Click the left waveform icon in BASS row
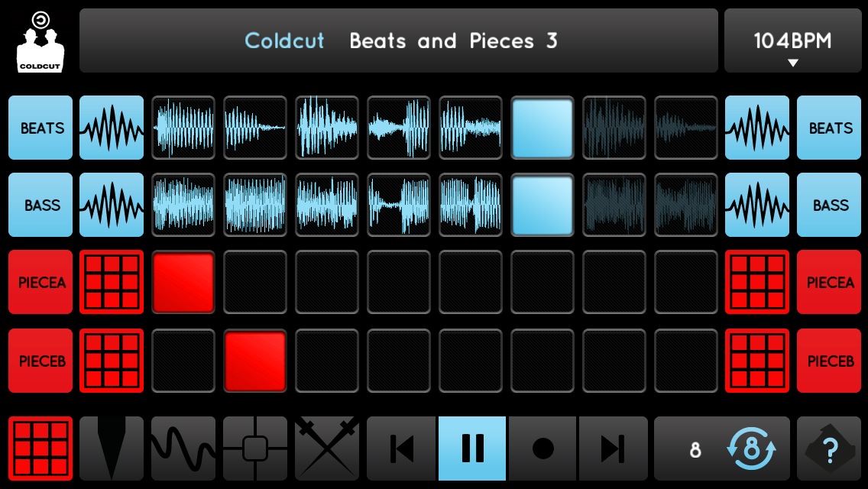Viewport: 868px width, 489px height. point(112,205)
